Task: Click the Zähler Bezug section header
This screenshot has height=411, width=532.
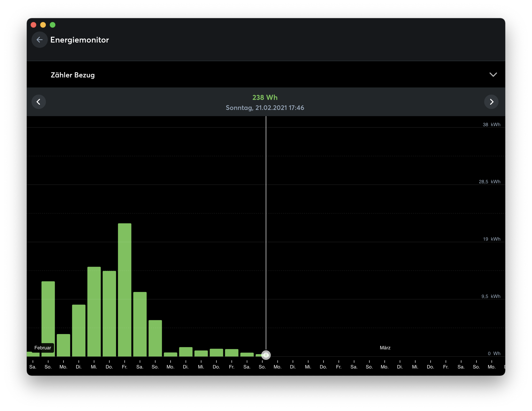Action: tap(73, 75)
